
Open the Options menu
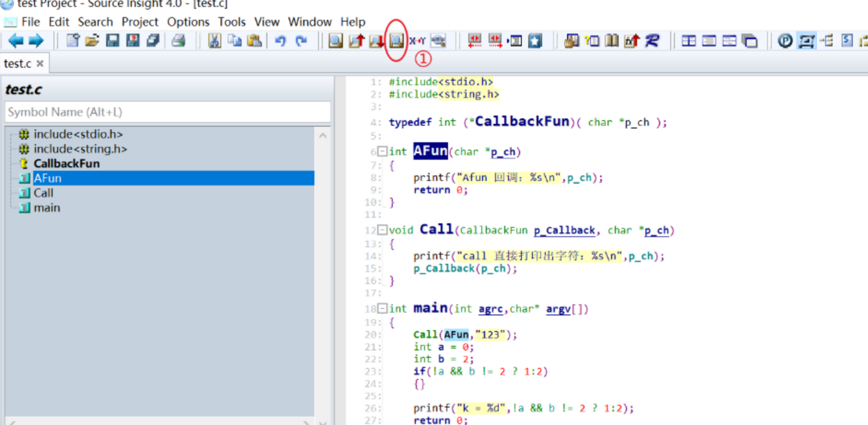click(x=188, y=22)
